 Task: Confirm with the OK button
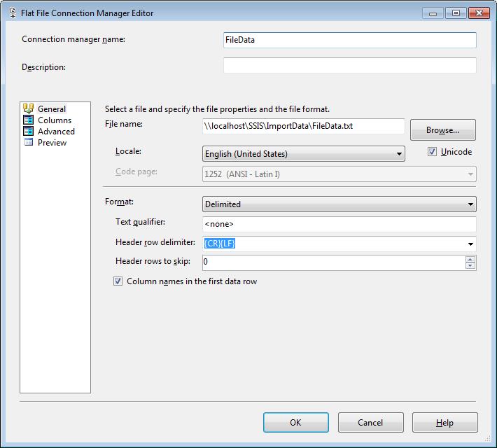pyautogui.click(x=295, y=422)
